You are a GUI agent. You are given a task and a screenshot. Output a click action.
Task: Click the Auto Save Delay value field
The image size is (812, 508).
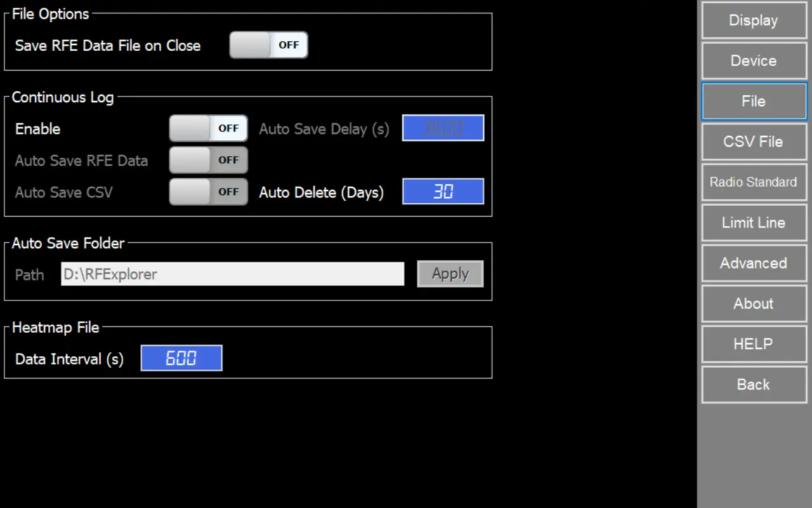pos(443,128)
